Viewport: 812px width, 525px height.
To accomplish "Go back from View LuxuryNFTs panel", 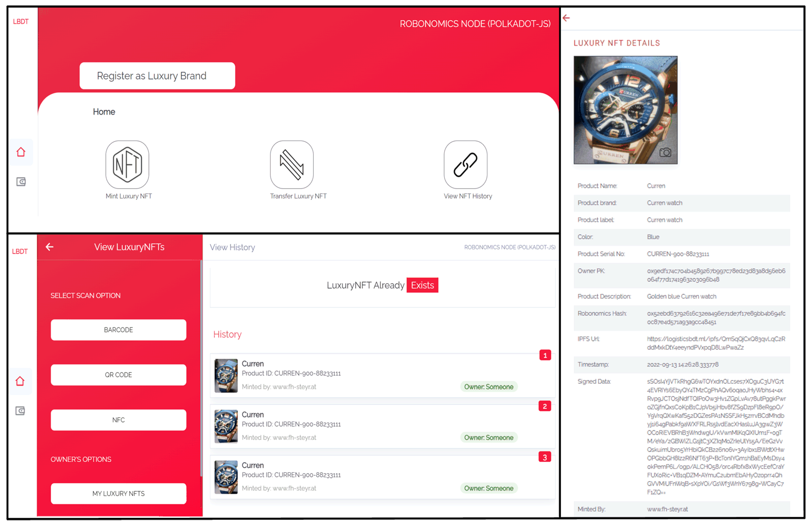I will tap(49, 247).
